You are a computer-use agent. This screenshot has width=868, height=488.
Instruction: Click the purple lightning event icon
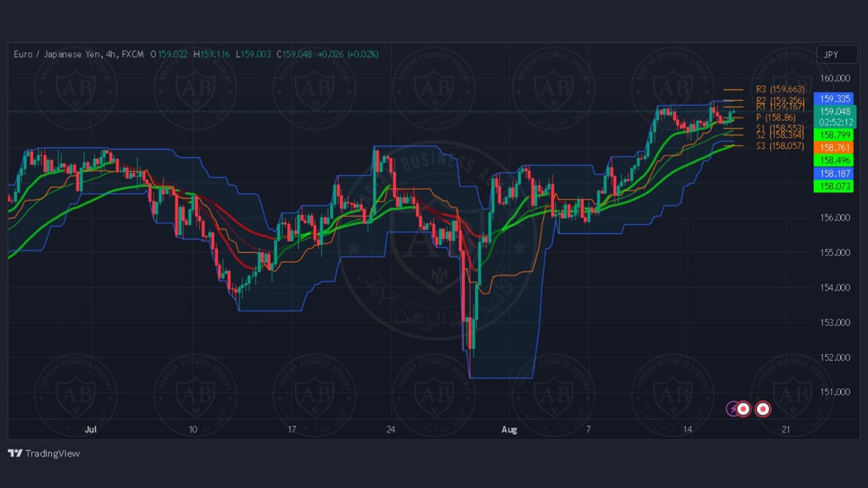click(x=731, y=409)
